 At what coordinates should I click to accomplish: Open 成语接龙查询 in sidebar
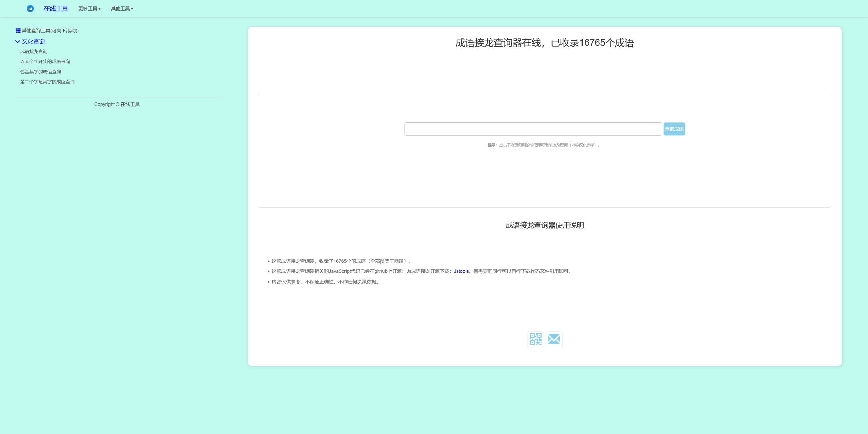coord(34,52)
